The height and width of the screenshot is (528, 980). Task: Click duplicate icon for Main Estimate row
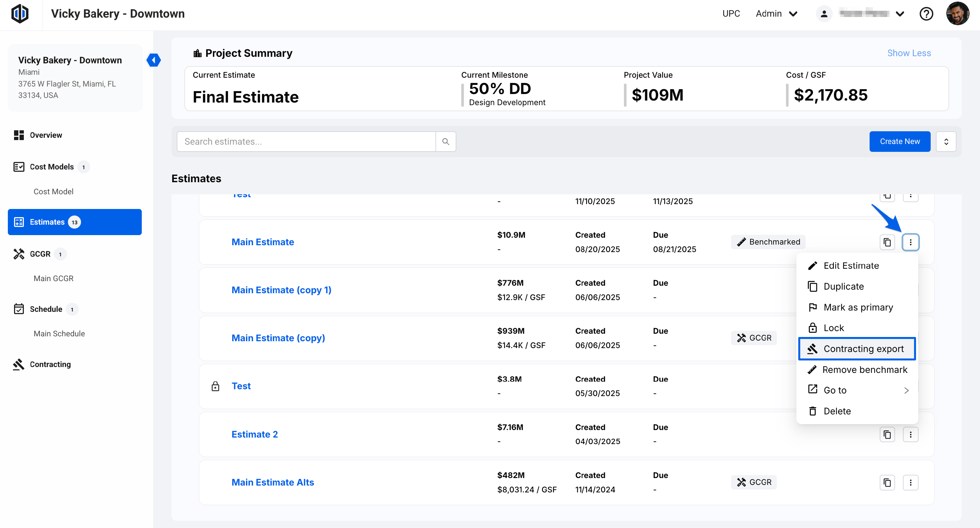pos(887,242)
